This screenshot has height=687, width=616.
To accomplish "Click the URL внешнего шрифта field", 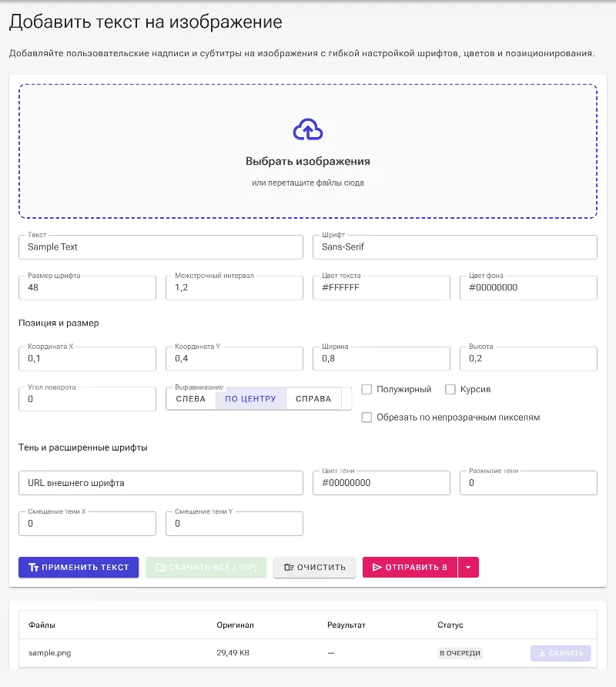I will [x=161, y=483].
